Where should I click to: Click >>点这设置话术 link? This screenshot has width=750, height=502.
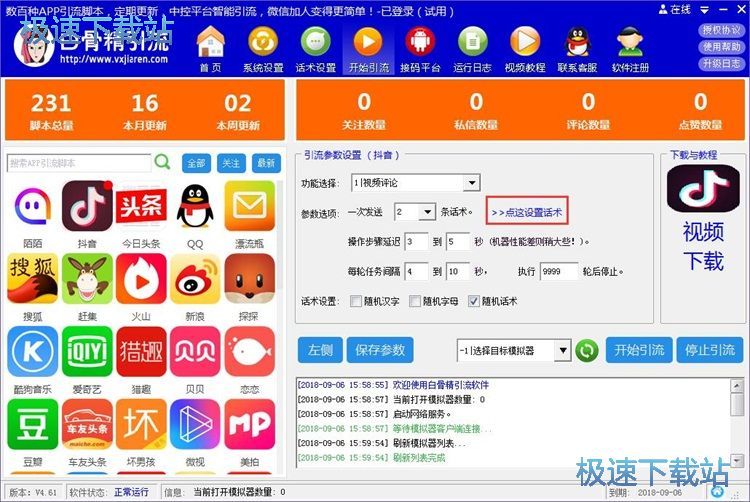(527, 212)
